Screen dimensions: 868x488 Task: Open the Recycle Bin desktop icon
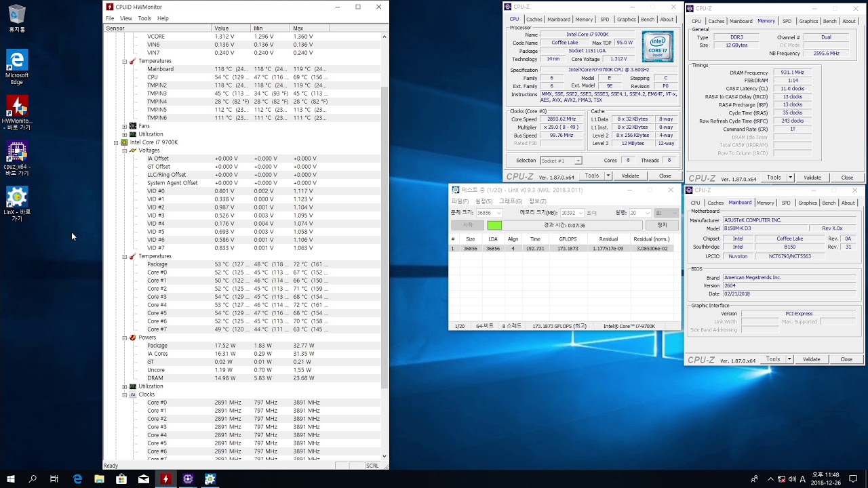pos(17,19)
